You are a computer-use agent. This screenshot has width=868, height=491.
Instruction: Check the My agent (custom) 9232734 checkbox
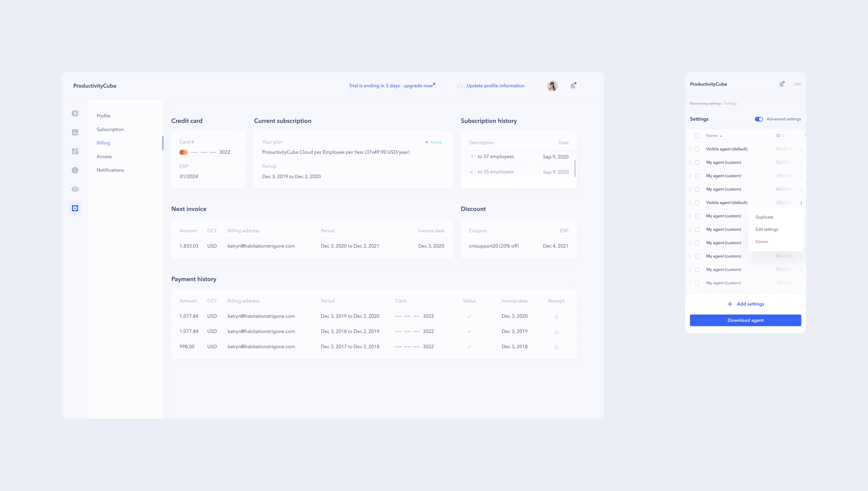[697, 270]
